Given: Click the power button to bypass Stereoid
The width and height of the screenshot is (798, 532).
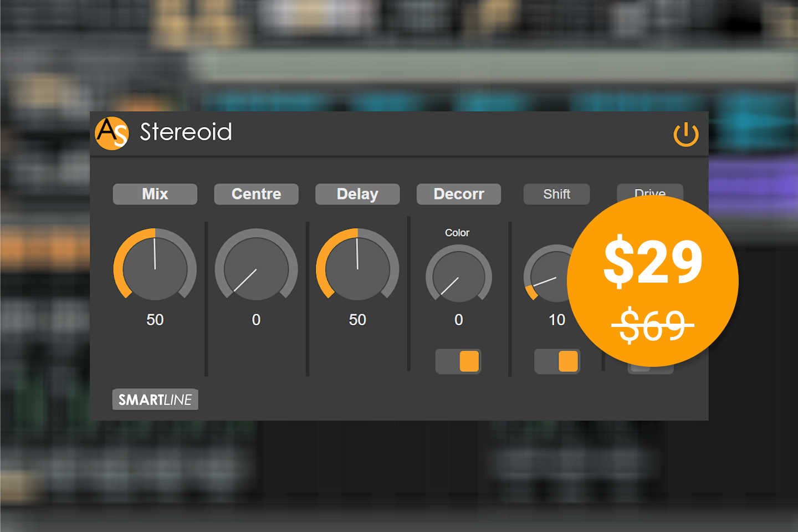Looking at the screenshot, I should click(686, 133).
